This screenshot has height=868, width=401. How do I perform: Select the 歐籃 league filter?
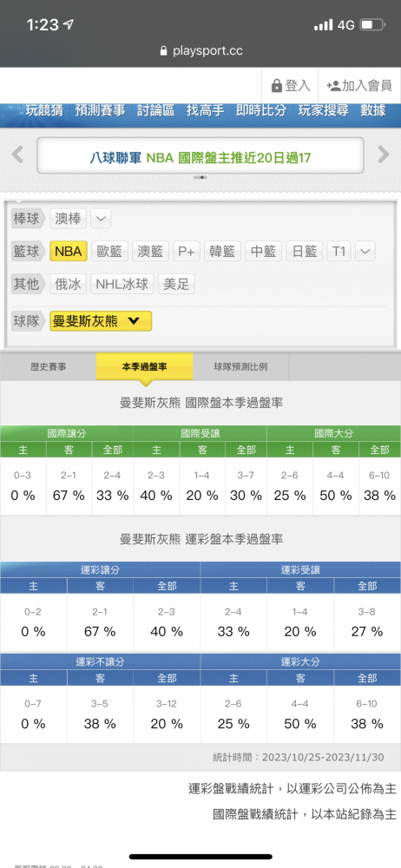pos(109,252)
